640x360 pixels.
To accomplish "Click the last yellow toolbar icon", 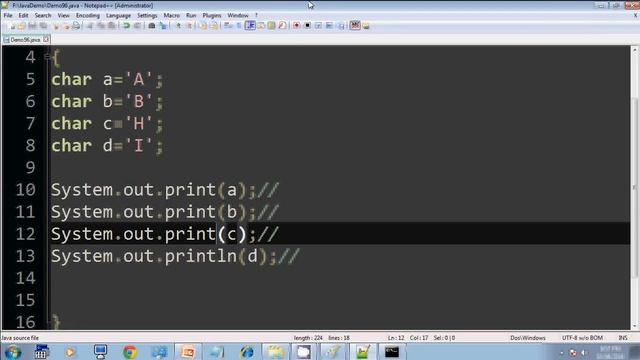I will click(x=366, y=26).
